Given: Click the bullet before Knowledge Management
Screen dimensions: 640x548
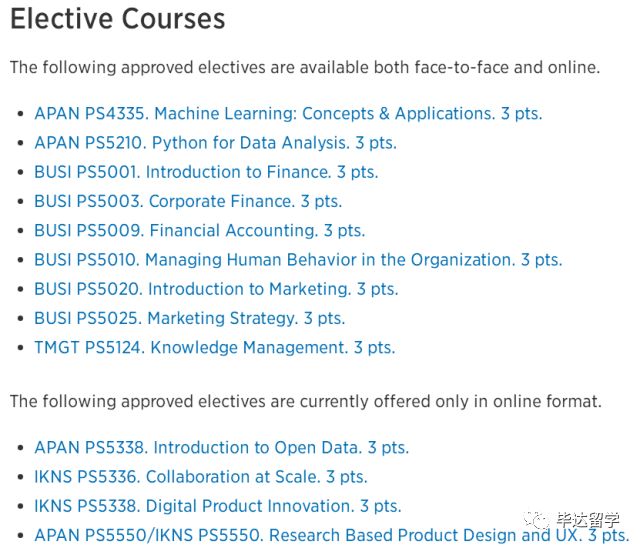Looking at the screenshot, I should pos(20,348).
